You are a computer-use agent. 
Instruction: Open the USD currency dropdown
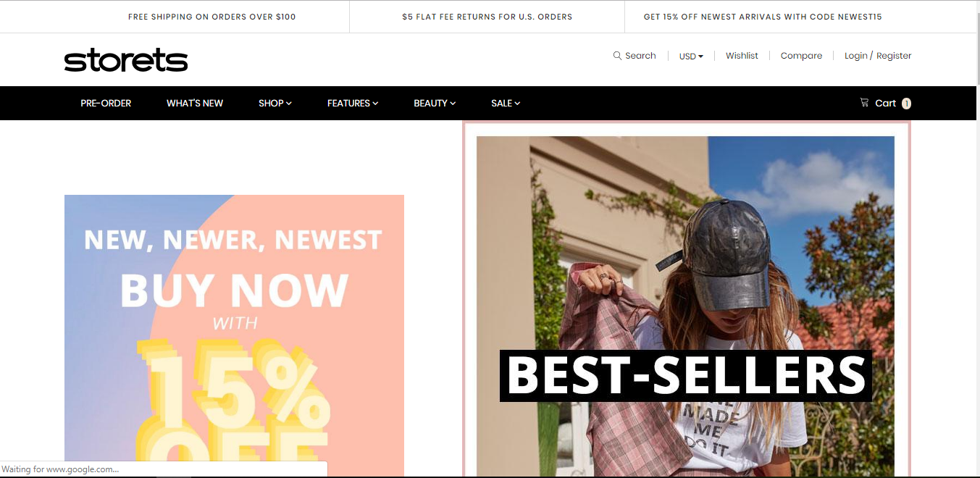pos(691,56)
